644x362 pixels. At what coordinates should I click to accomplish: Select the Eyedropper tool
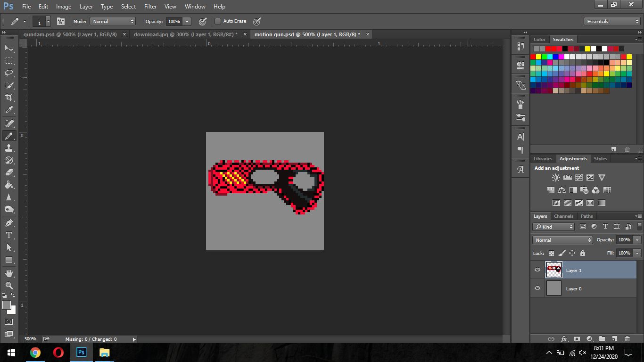[9, 110]
